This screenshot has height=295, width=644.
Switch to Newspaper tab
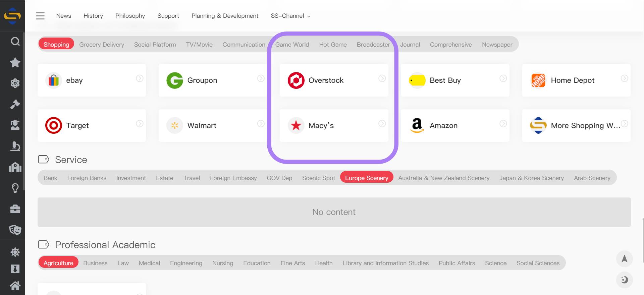[x=497, y=45]
